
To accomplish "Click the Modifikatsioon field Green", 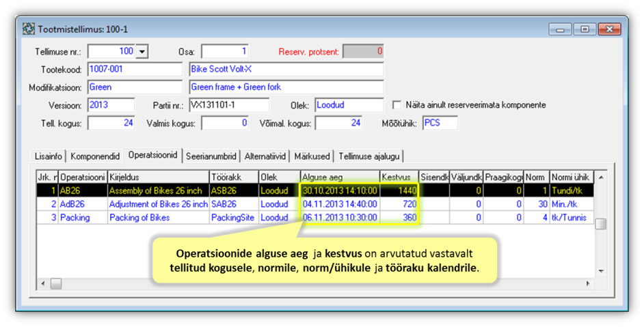I will [x=135, y=87].
